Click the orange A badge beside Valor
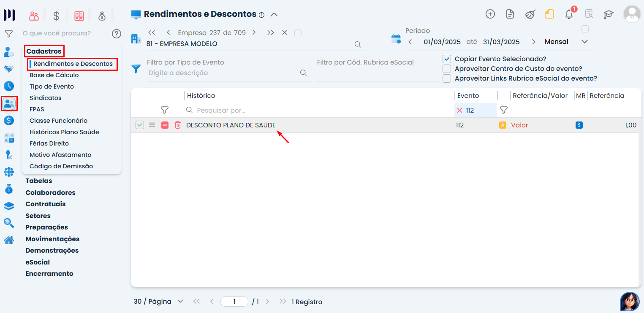Viewport: 644px width, 313px height. (503, 125)
